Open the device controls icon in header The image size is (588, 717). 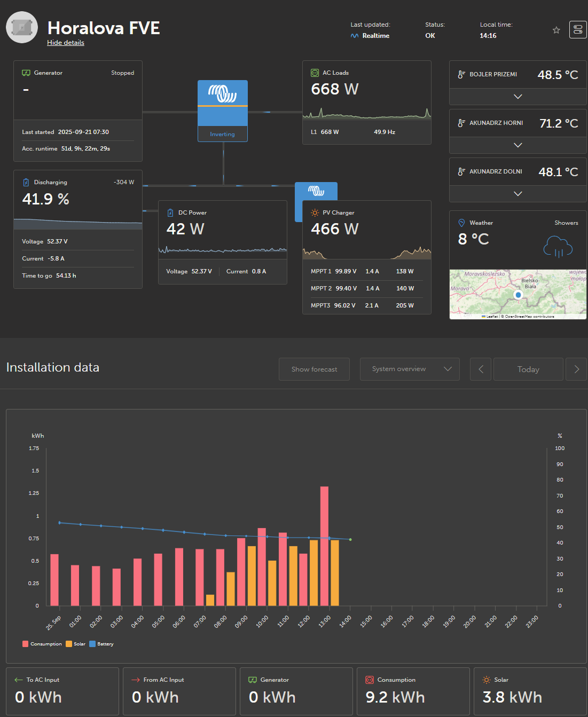coord(578,30)
